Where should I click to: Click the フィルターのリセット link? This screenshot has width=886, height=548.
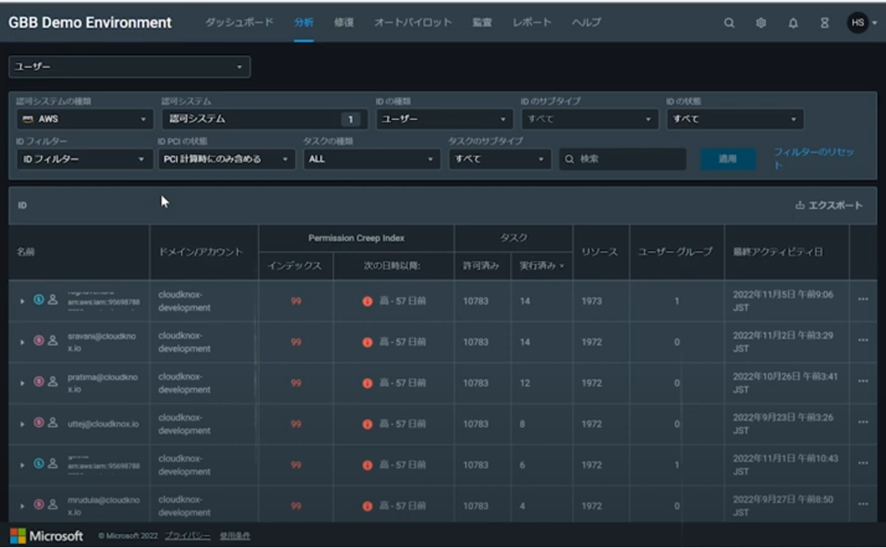pos(813,158)
